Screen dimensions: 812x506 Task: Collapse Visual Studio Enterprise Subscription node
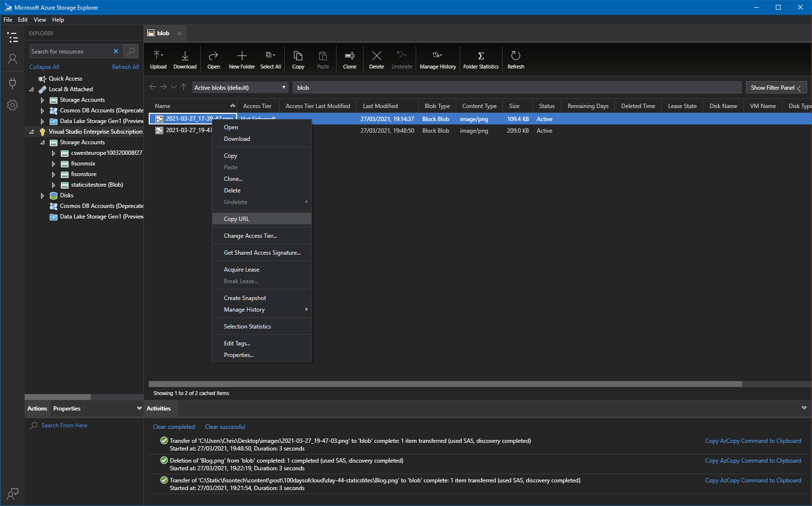point(31,132)
